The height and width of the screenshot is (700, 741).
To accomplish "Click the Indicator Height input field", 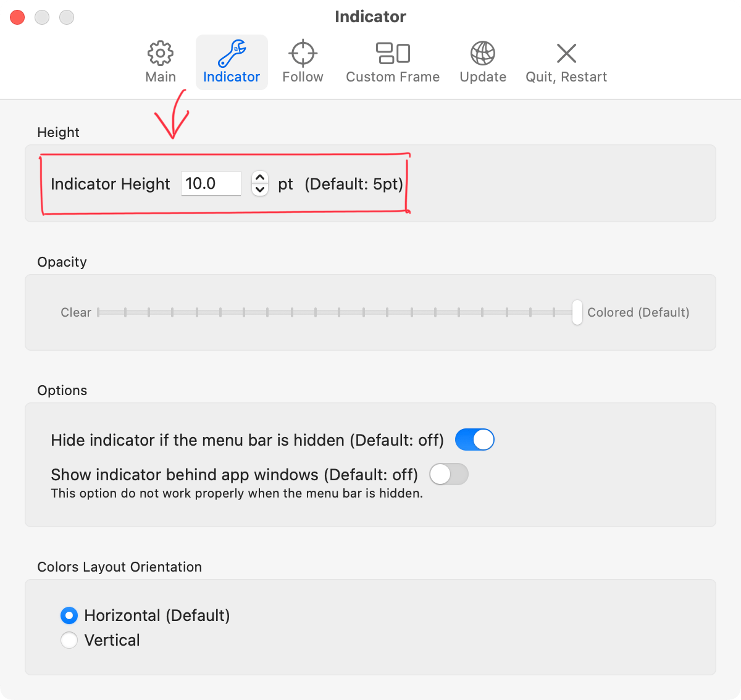I will (x=211, y=183).
